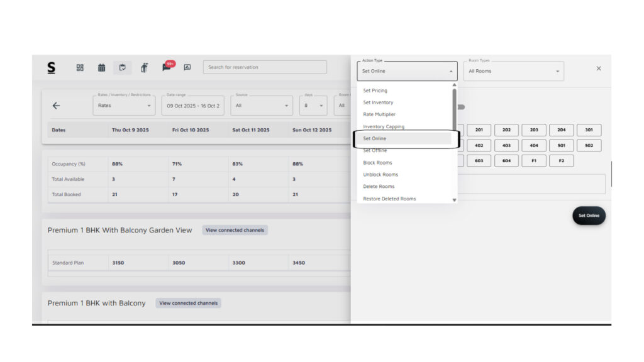Expand the Source dropdown

point(261,106)
